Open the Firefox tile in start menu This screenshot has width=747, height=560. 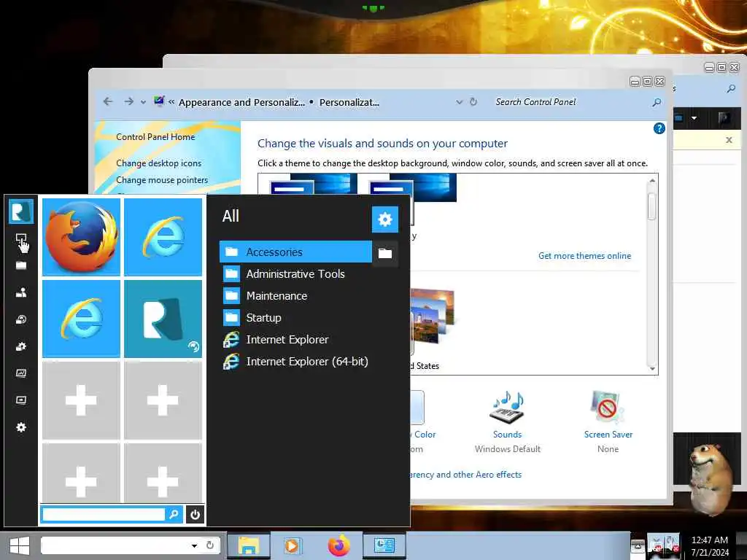click(82, 237)
